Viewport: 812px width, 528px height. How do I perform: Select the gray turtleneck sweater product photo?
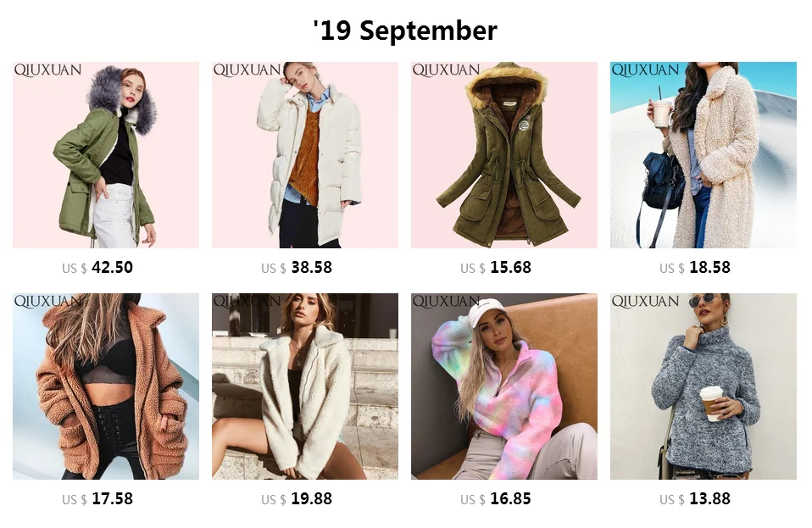[x=704, y=386]
